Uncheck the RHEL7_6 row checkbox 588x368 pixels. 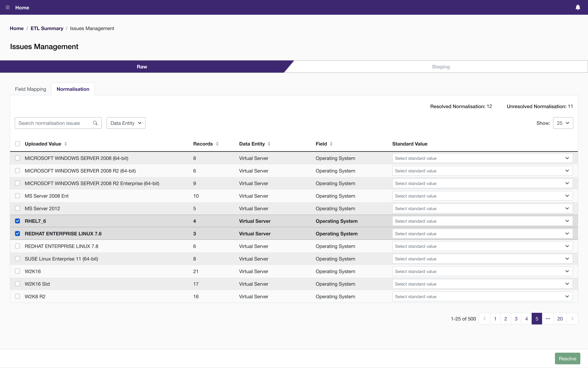pos(17,221)
